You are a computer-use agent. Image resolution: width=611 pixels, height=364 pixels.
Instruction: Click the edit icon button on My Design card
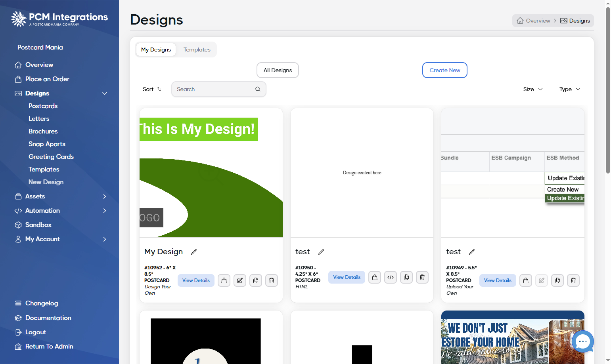click(x=240, y=280)
